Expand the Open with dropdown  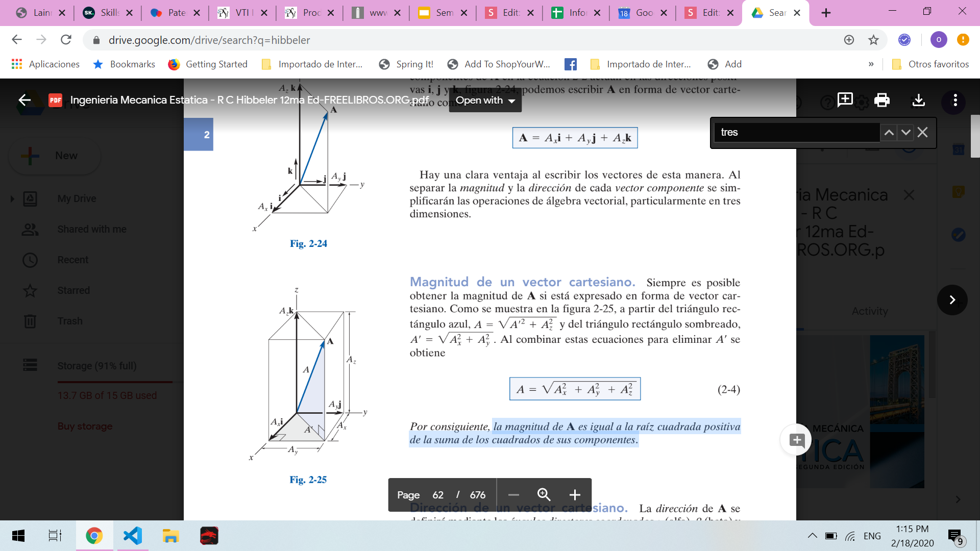tap(485, 101)
